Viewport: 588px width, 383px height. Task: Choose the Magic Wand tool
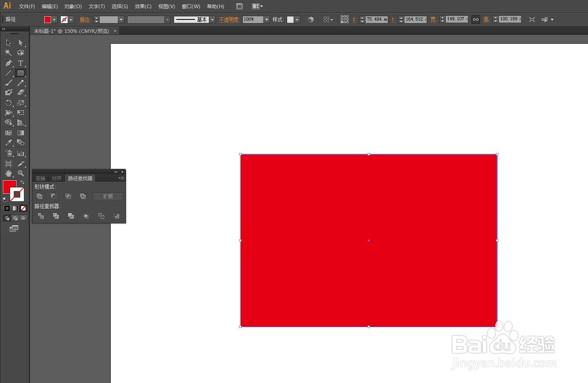click(9, 53)
